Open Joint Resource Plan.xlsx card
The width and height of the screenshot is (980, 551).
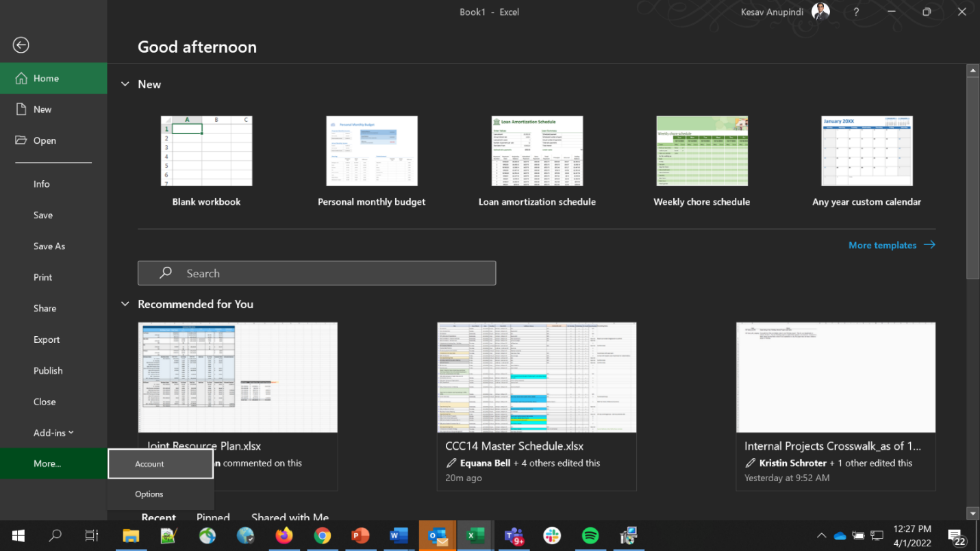pos(238,407)
